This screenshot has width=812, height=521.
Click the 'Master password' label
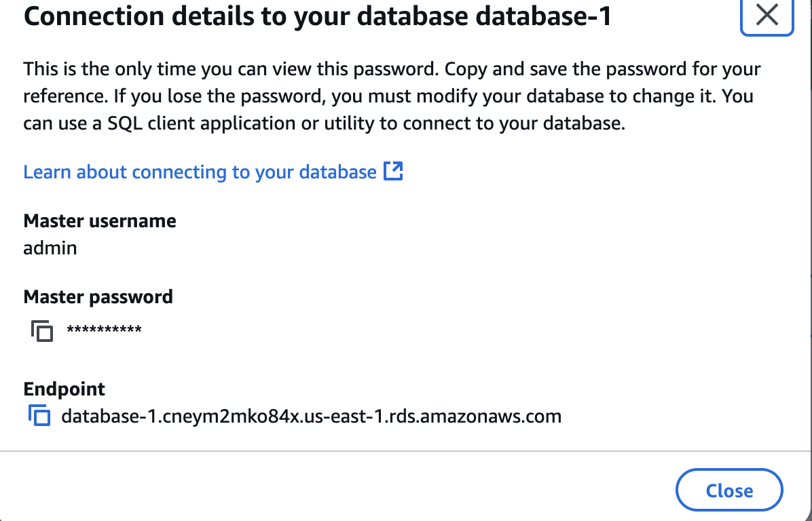98,297
